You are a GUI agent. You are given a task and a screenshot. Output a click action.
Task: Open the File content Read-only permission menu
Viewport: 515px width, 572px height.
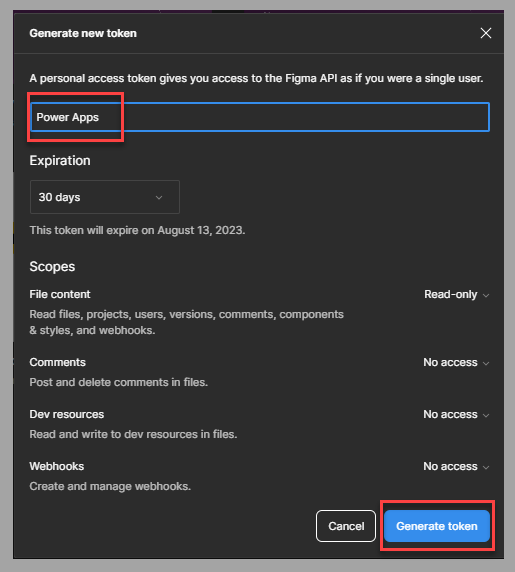point(456,294)
